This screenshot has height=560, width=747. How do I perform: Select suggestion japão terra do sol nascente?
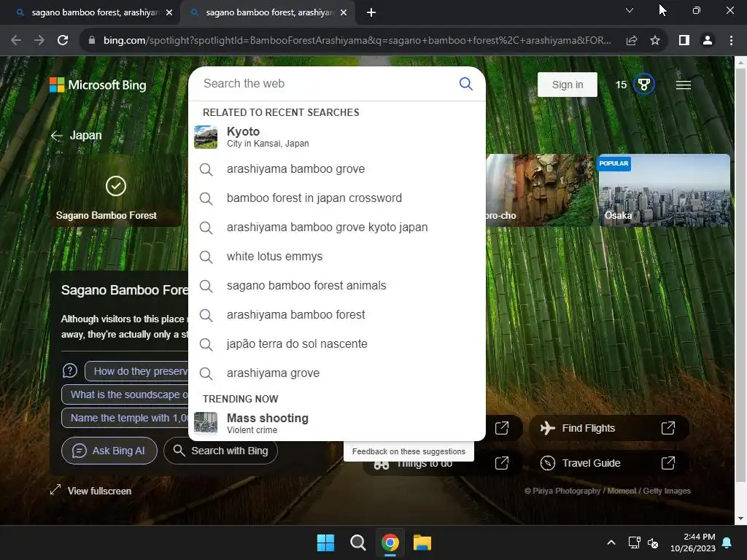tap(337, 344)
